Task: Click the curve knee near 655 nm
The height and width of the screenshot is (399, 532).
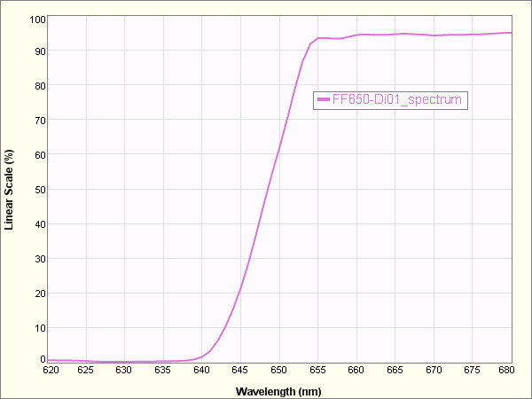Action: [x=317, y=39]
